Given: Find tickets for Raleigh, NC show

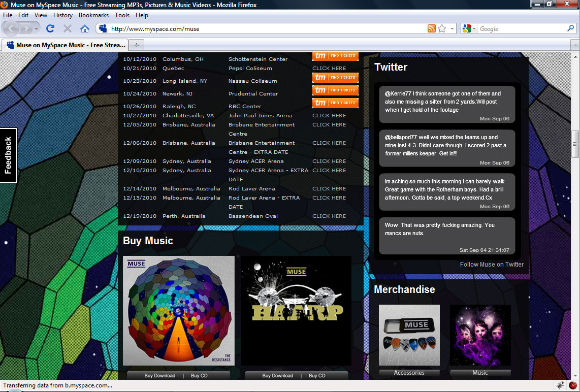Looking at the screenshot, I should click(x=336, y=103).
